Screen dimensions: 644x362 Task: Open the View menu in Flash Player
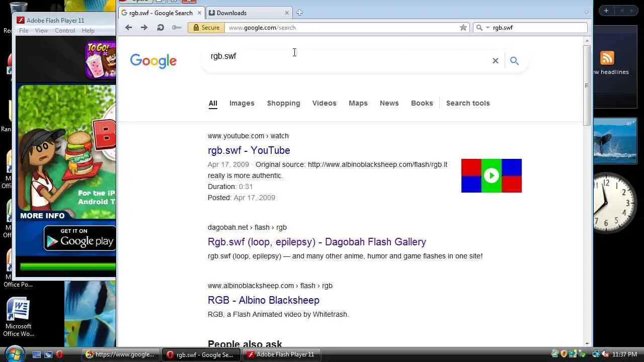pos(41,31)
